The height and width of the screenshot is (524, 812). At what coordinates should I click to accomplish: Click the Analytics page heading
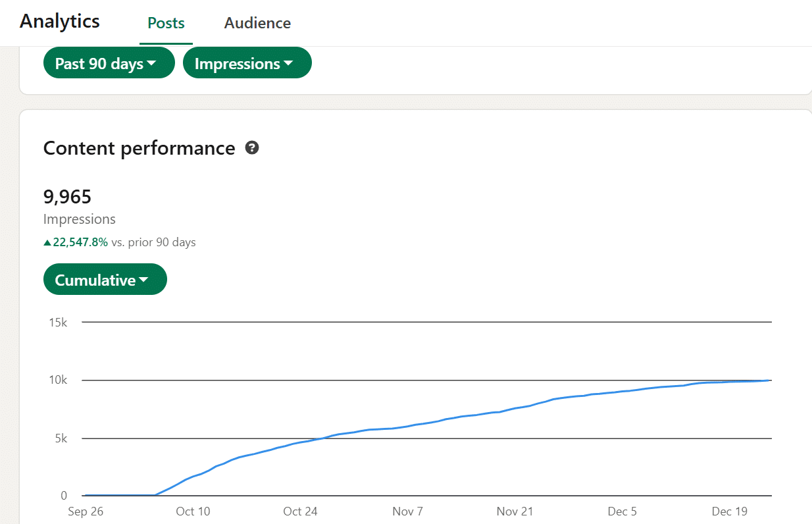click(60, 21)
